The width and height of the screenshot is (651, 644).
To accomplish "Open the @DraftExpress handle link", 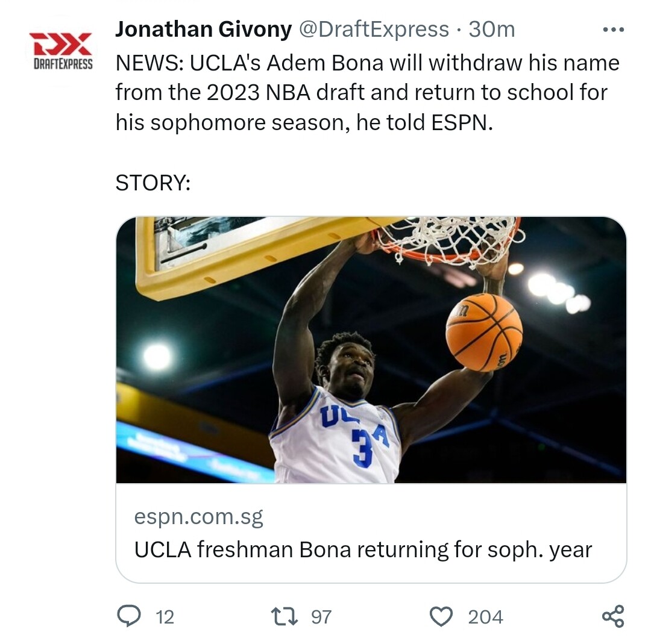I will [374, 29].
